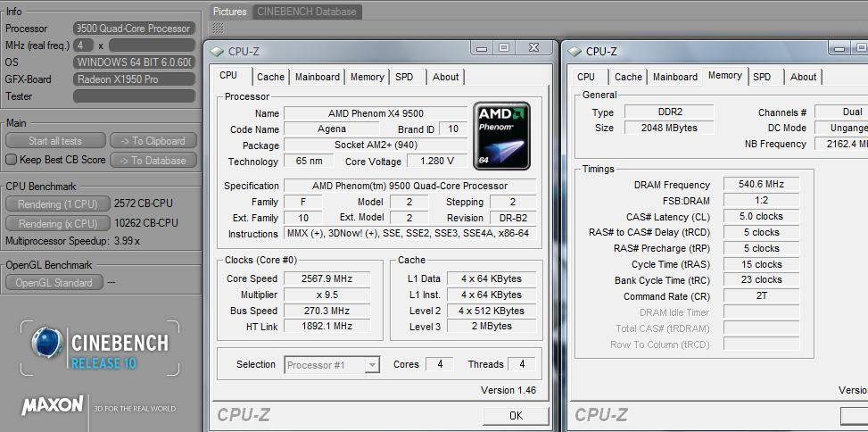The image size is (868, 432).
Task: Open the Memory tab in left CPU-Z window
Action: point(367,77)
